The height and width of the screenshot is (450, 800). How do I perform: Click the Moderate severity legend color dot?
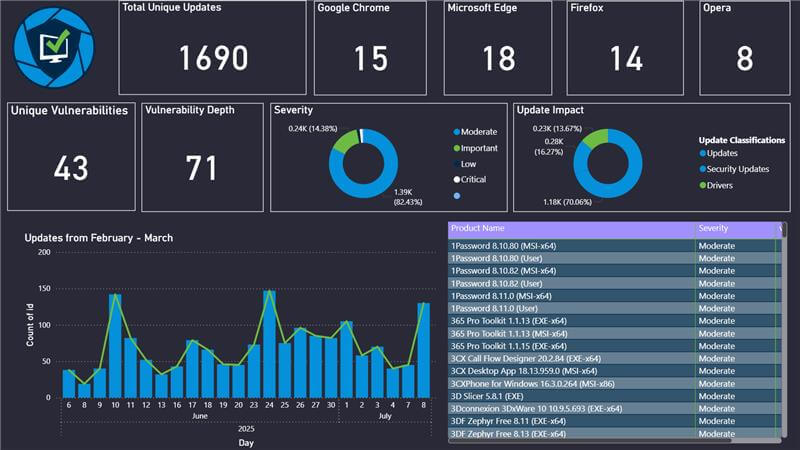click(x=457, y=132)
